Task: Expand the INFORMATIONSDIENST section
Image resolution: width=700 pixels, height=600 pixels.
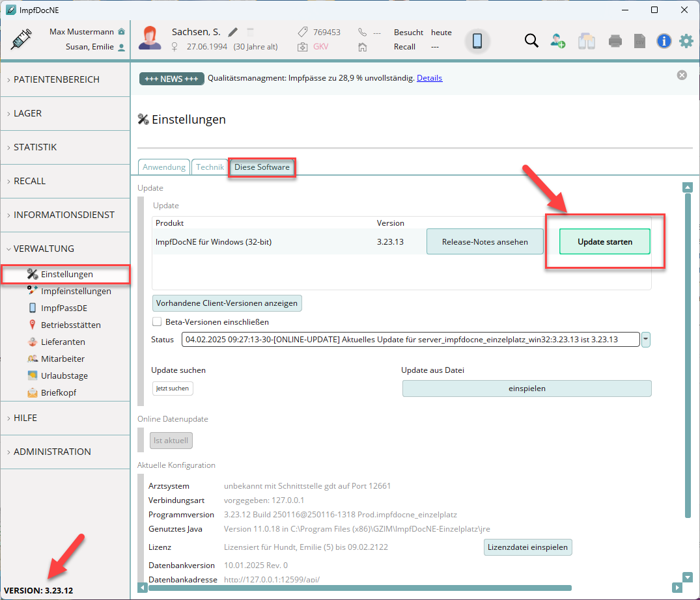Action: pyautogui.click(x=65, y=215)
